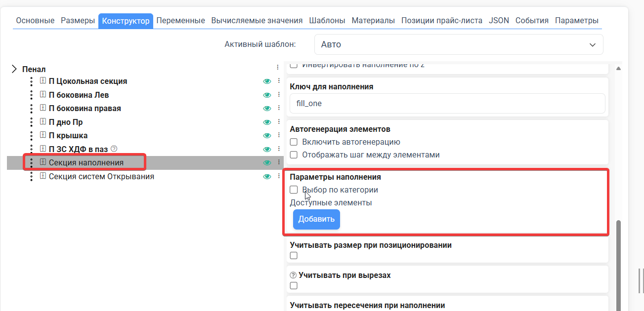
Task: Grab the drag handle of Секция систем Открывания
Action: pos(31,176)
